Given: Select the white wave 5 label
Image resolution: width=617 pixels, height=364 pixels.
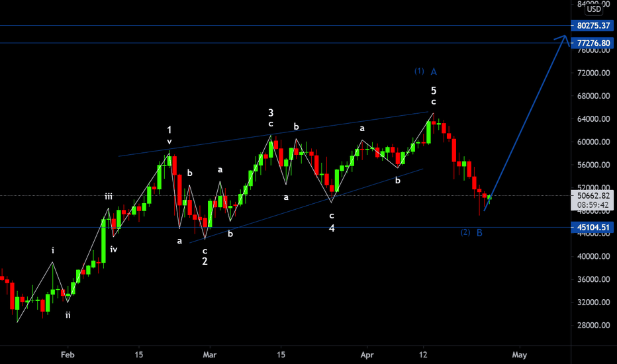Looking at the screenshot, I should click(434, 91).
